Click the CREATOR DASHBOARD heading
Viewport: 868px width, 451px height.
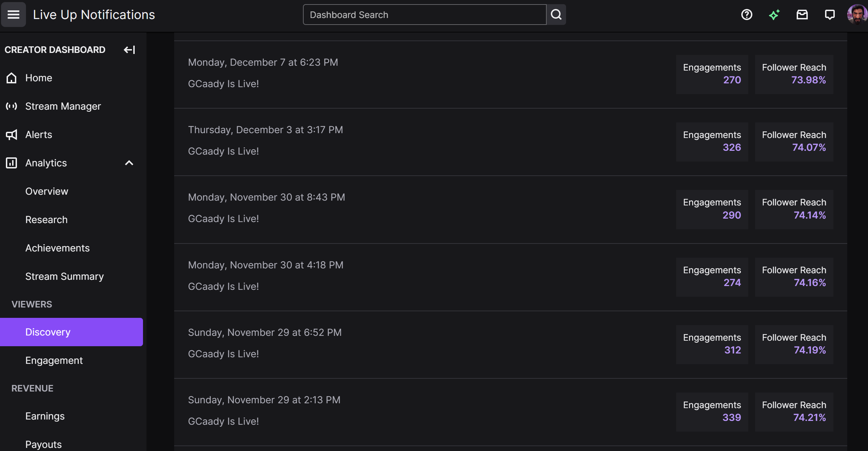pos(55,50)
